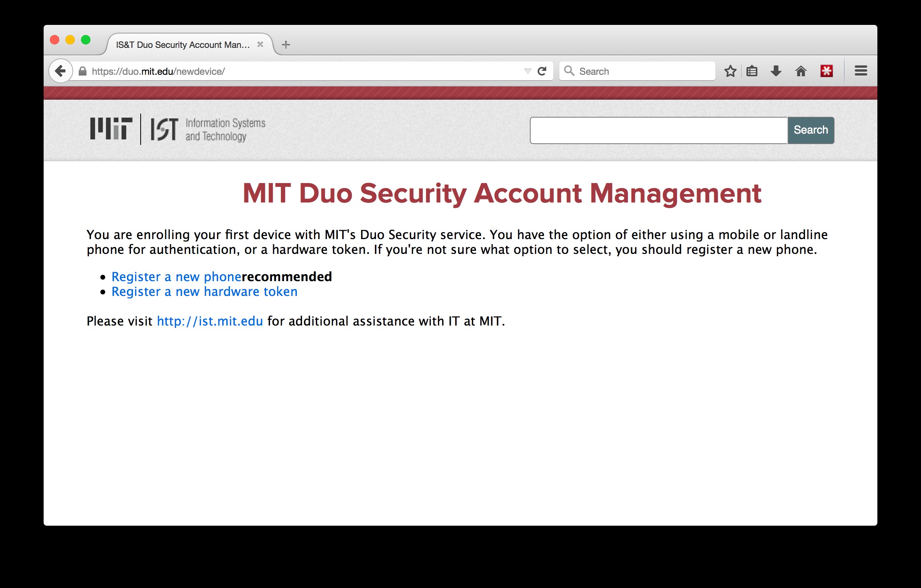Click the MIT IST logo in header
This screenshot has height=588, width=921.
coord(178,129)
